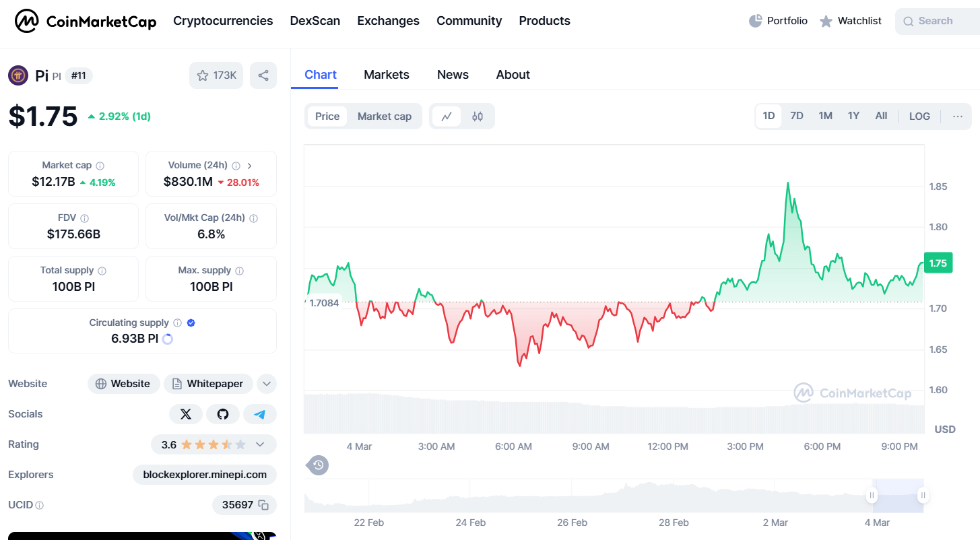980x540 pixels.
Task: Select the 7D time range
Action: pyautogui.click(x=797, y=116)
